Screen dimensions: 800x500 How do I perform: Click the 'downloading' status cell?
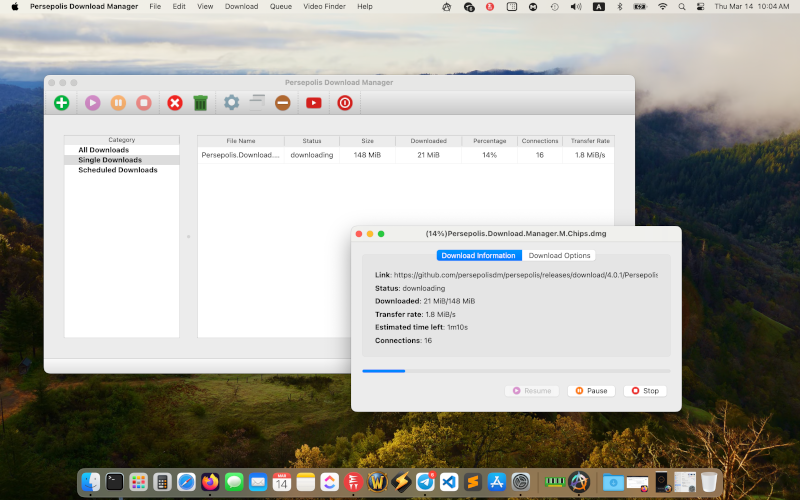[312, 155]
